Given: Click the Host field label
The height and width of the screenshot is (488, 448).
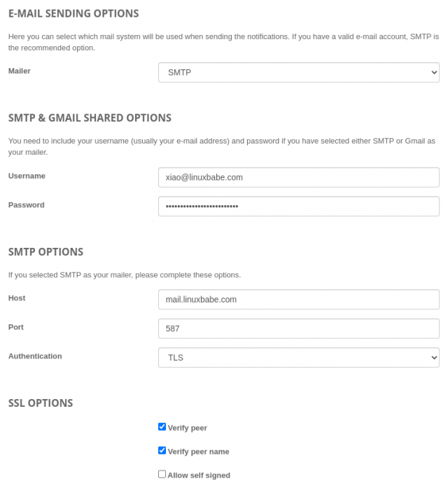Looking at the screenshot, I should tap(17, 298).
